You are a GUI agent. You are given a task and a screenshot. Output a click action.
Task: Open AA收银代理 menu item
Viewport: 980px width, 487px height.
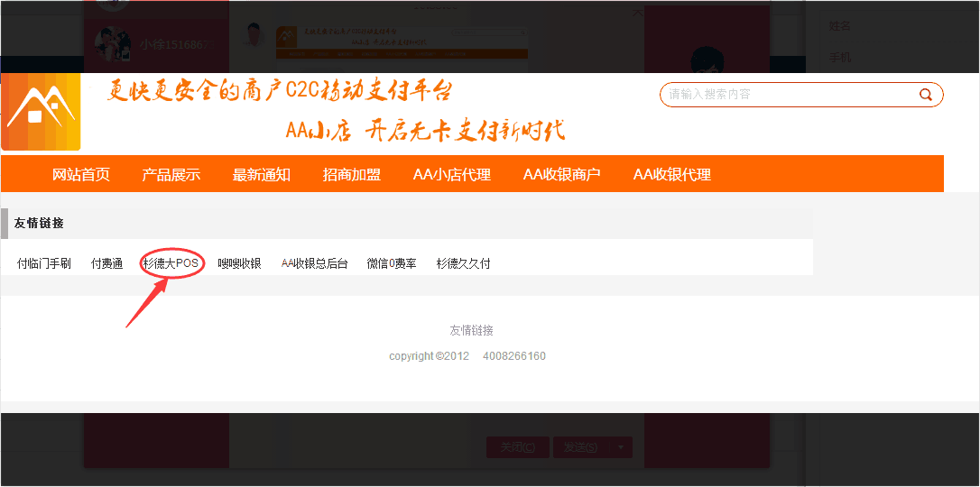click(672, 175)
